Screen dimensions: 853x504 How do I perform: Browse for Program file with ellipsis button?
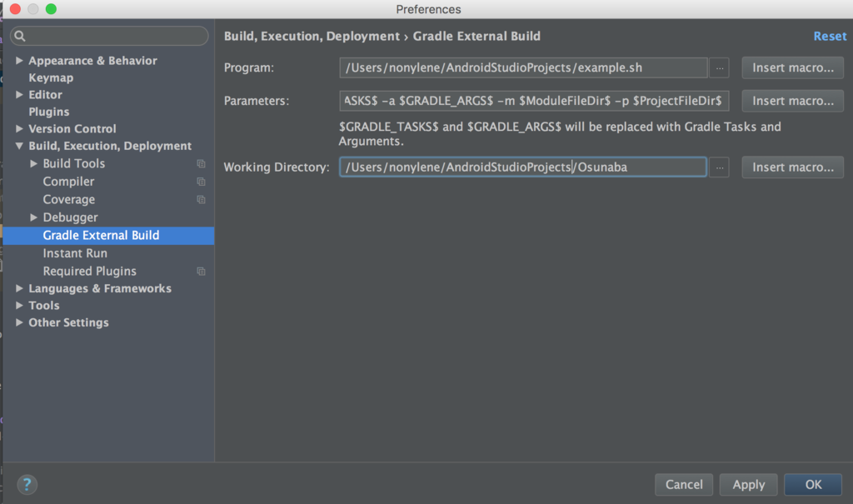tap(719, 68)
